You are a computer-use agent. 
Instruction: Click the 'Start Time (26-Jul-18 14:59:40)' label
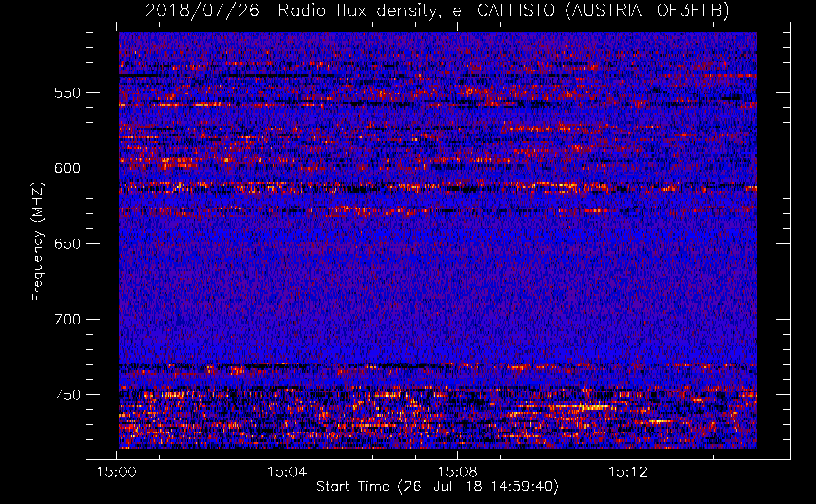point(437,487)
